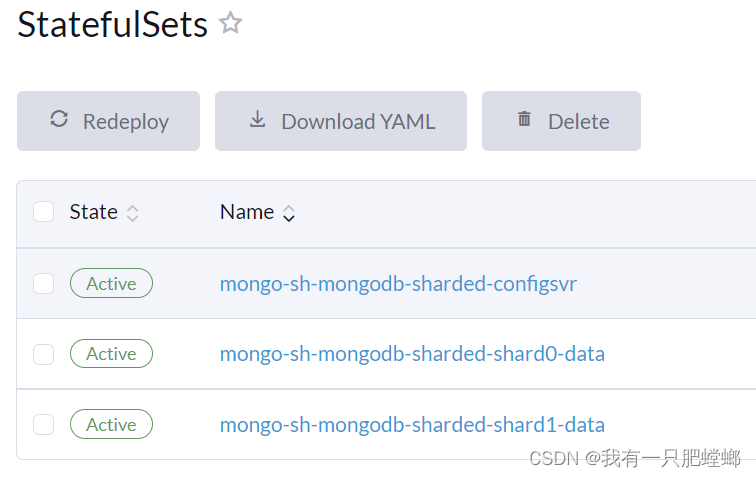The image size is (756, 477).
Task: Click the Delete trash can icon
Action: (x=524, y=120)
